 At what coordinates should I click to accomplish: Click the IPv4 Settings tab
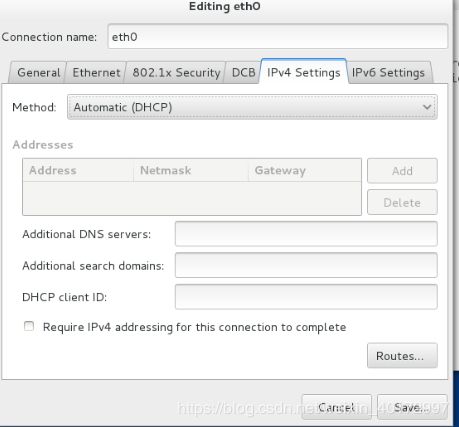click(304, 72)
